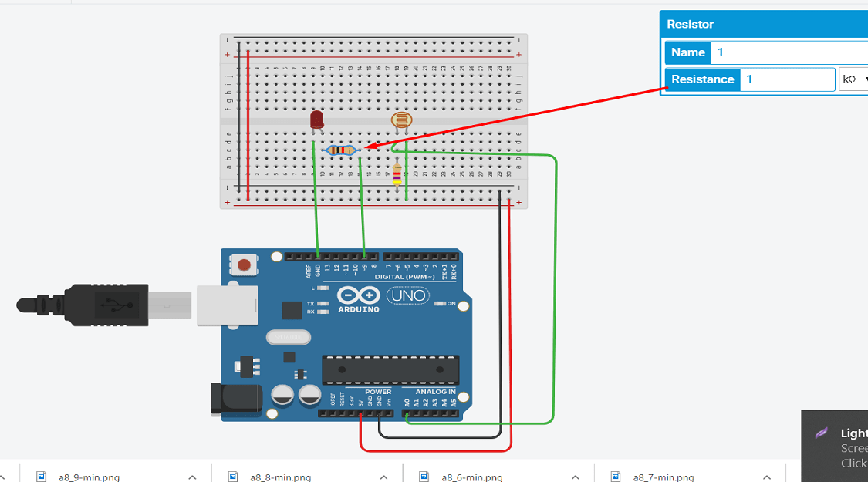Select the Arduino barrel power jack
The image size is (868, 482).
[x=236, y=399]
